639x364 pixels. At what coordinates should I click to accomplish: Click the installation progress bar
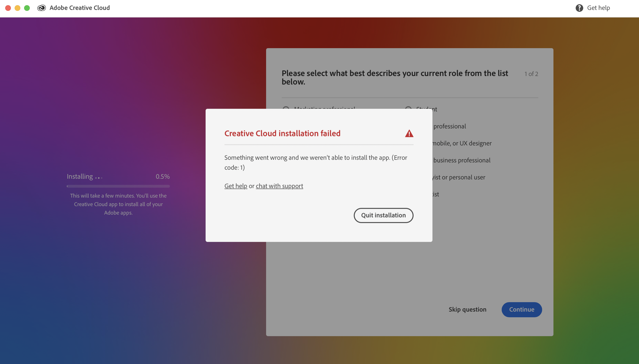coord(118,186)
